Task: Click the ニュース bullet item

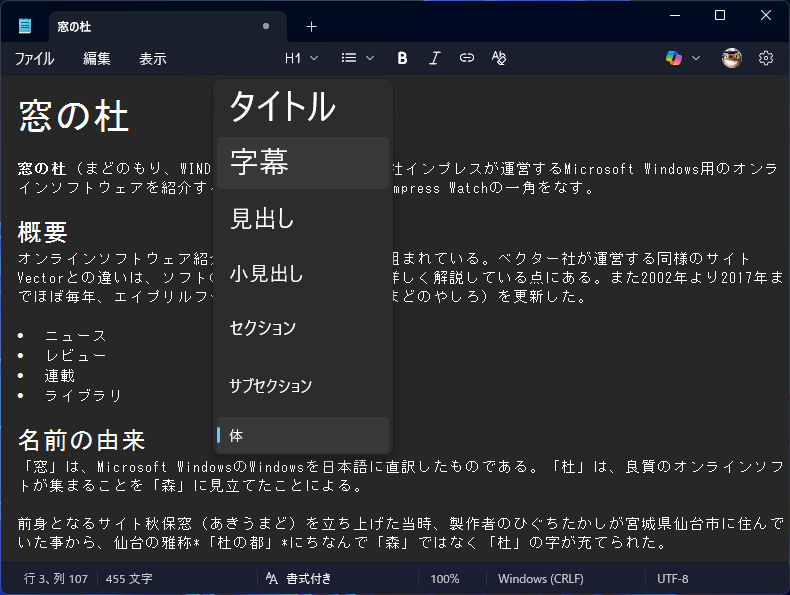Action: click(x=76, y=336)
